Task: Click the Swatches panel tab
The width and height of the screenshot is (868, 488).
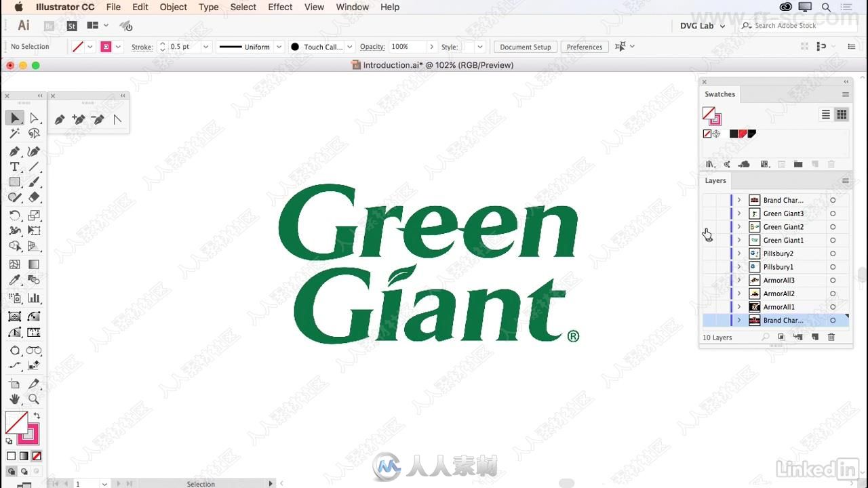Action: point(719,94)
